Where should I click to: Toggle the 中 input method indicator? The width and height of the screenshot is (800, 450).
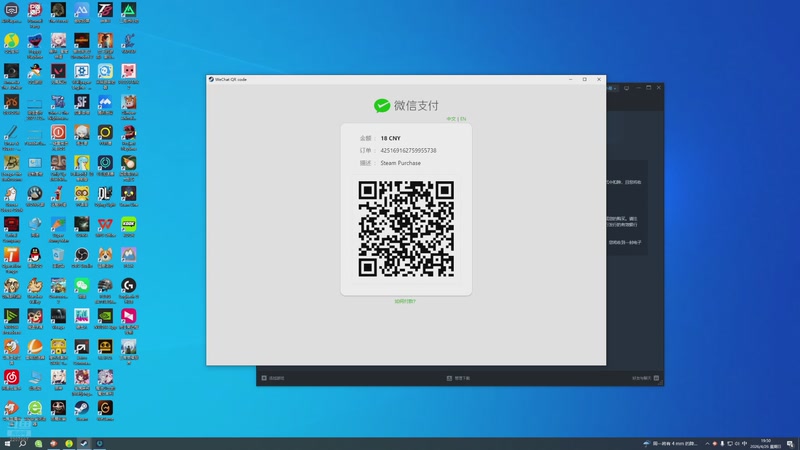[744, 444]
